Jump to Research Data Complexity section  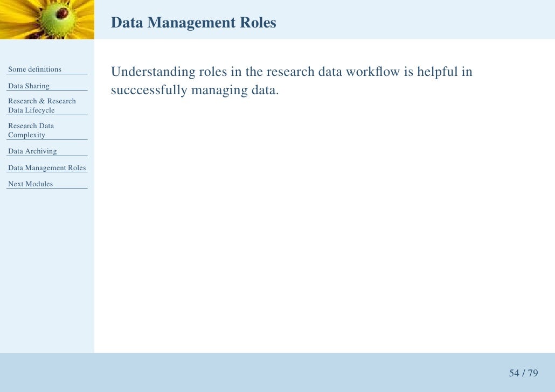point(31,130)
